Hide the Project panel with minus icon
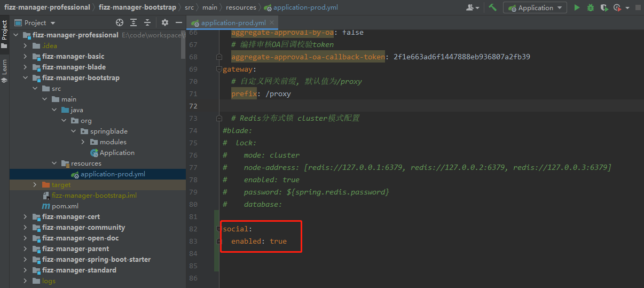The width and height of the screenshot is (644, 288). [179, 22]
